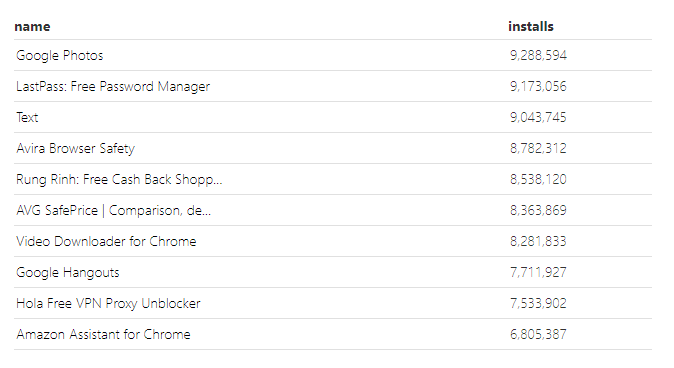Click the installs column header
This screenshot has width=674, height=368.
pyautogui.click(x=530, y=27)
